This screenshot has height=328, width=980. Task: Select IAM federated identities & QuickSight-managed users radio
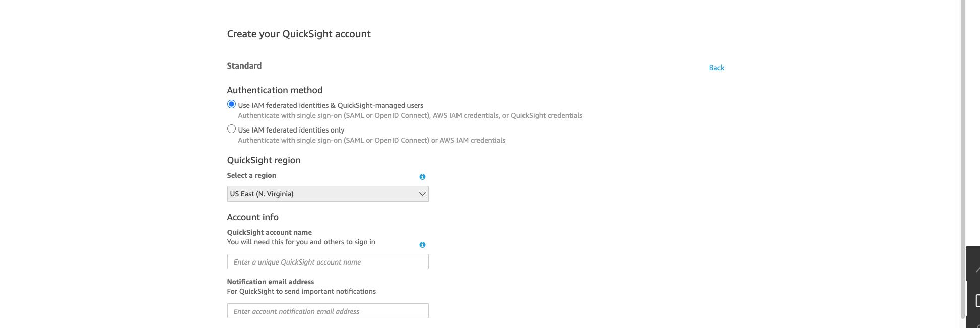pyautogui.click(x=231, y=104)
